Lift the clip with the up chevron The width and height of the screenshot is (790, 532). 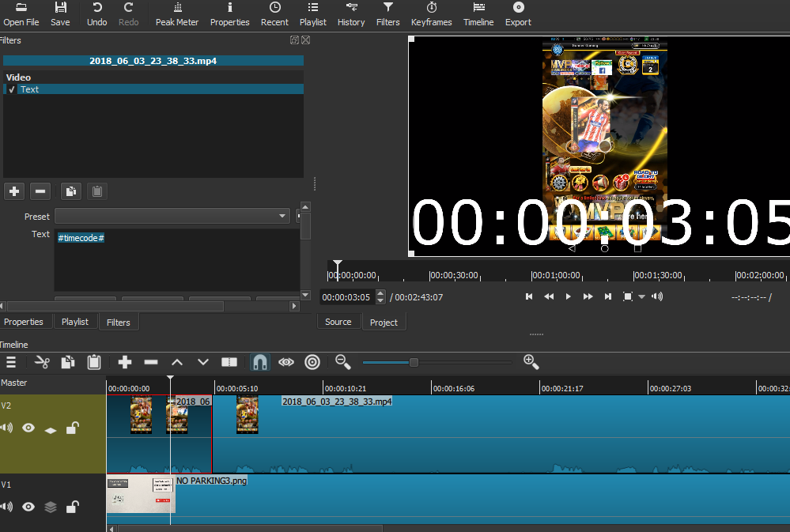pyautogui.click(x=177, y=362)
